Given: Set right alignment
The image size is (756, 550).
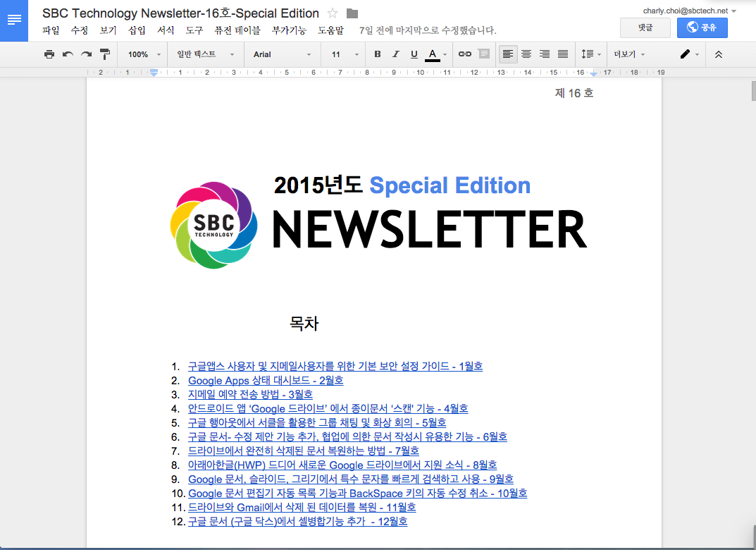Looking at the screenshot, I should [x=545, y=54].
